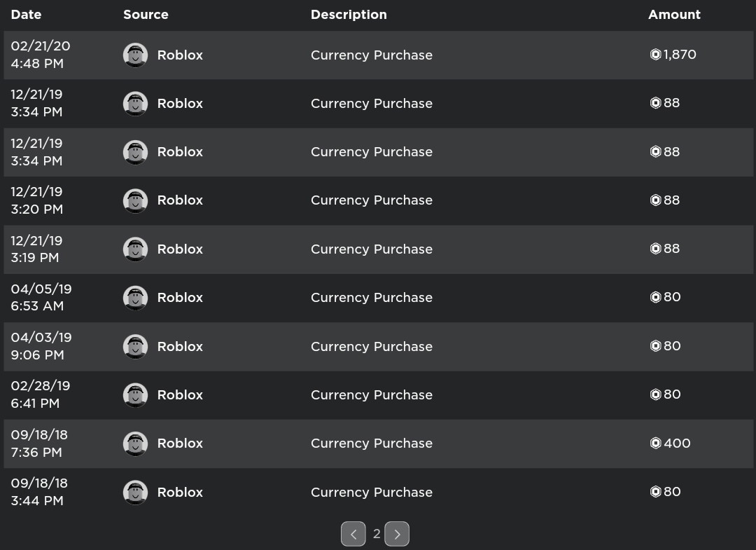Click the Roblox avatar in the 12/21/19 3:20 PM row
This screenshot has height=550, width=756.
[x=136, y=200]
